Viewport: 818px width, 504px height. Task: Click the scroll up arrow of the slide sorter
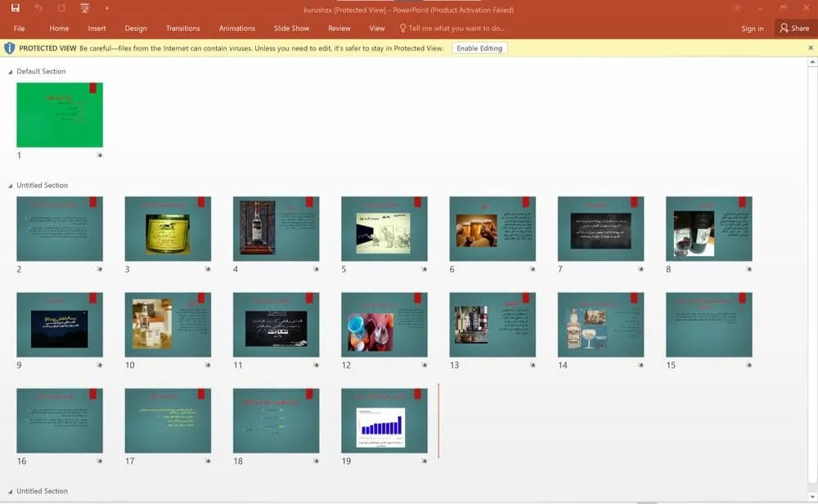click(812, 62)
